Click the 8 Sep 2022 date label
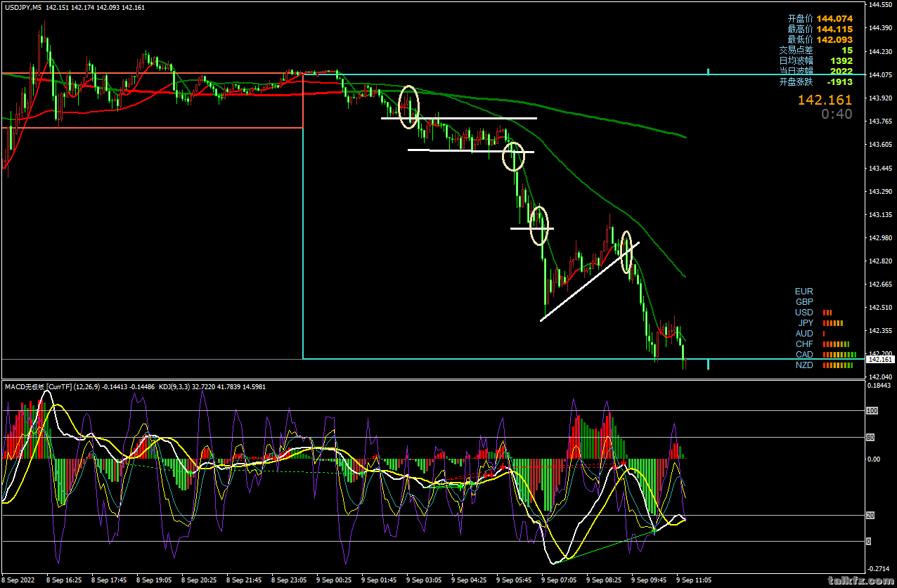 (18, 580)
